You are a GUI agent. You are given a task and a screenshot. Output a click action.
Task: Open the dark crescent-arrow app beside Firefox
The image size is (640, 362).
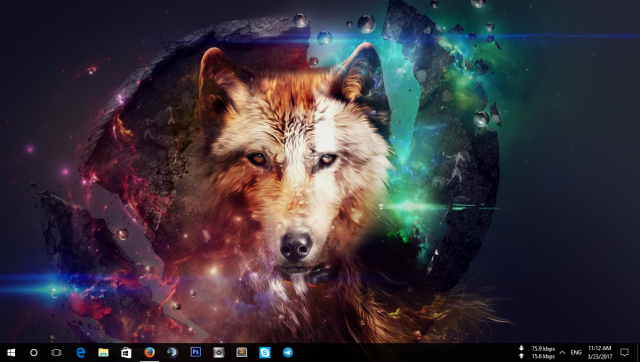pos(172,352)
